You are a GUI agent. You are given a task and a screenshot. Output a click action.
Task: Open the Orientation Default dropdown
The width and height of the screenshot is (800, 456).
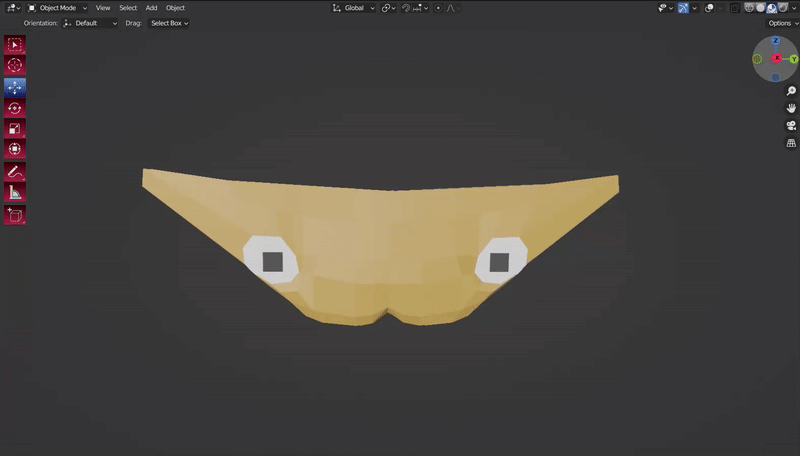90,23
